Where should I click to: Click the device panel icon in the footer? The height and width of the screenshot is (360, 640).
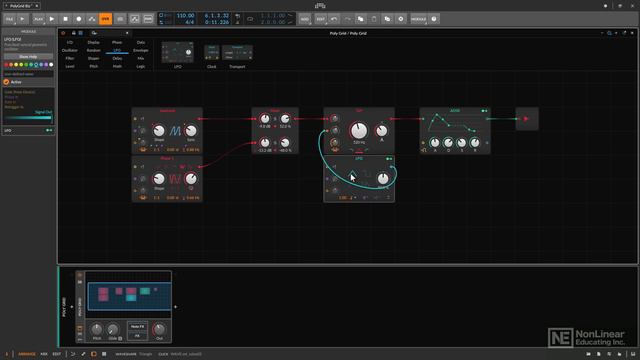coord(93,354)
